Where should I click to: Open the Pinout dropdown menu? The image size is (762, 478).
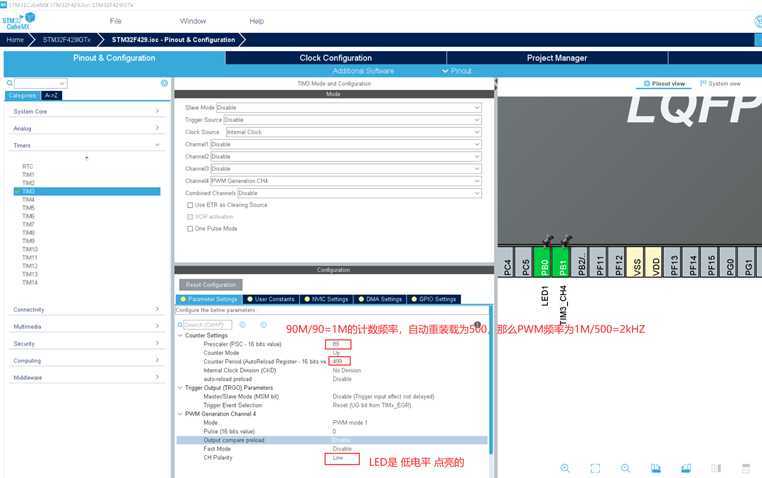(456, 71)
